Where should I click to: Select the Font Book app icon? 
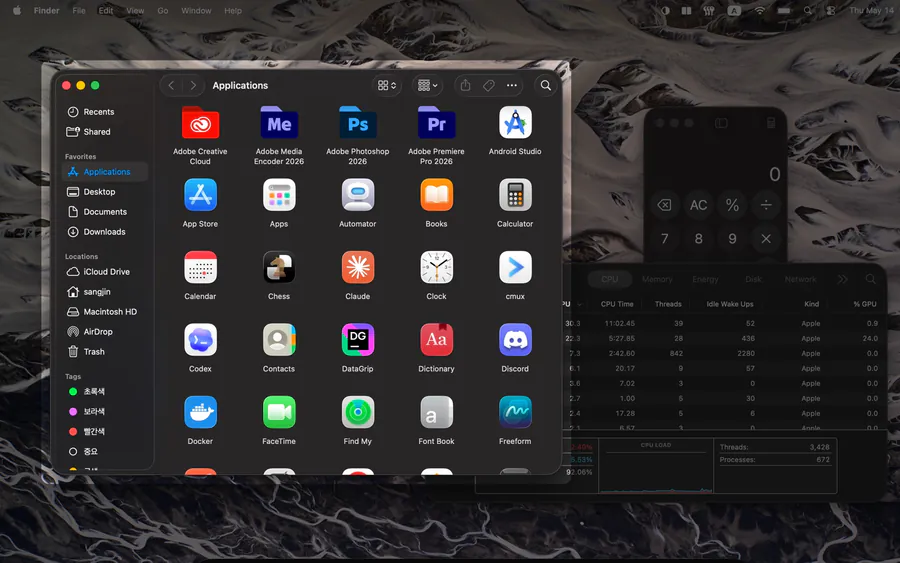point(436,412)
